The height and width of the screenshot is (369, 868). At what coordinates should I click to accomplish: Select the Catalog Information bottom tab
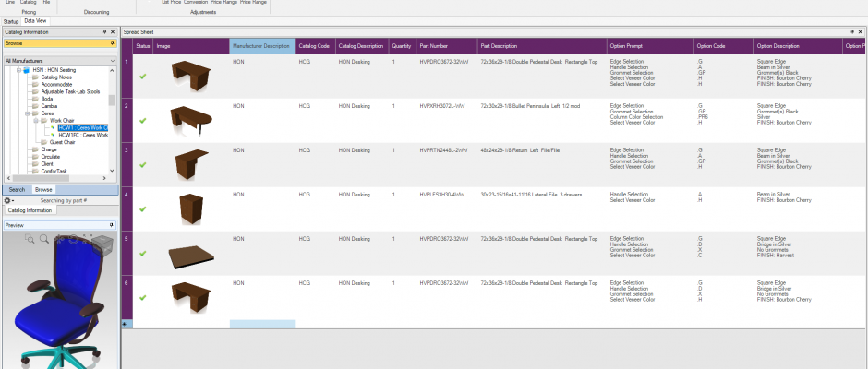30,210
